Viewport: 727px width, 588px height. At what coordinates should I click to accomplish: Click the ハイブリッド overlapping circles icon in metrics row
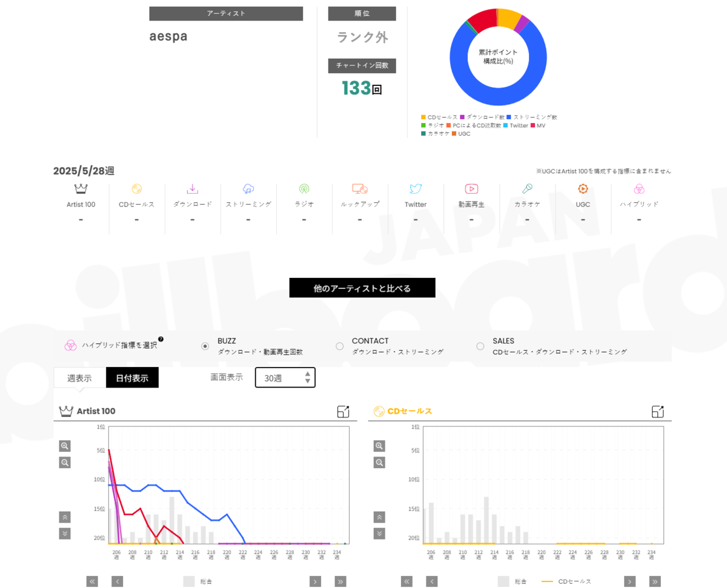[639, 189]
